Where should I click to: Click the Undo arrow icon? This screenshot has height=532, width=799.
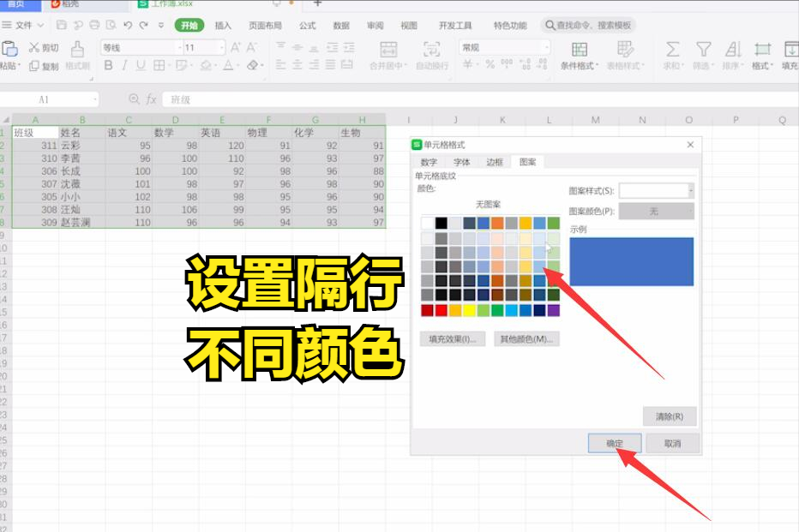point(128,25)
